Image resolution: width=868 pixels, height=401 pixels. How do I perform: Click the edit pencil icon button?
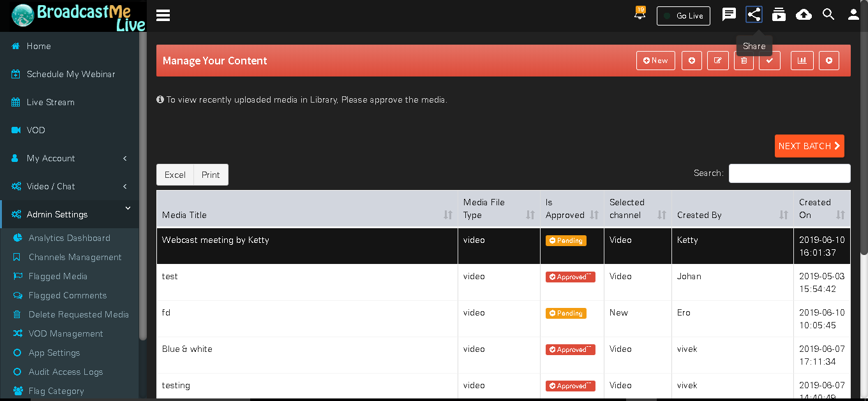pyautogui.click(x=717, y=61)
